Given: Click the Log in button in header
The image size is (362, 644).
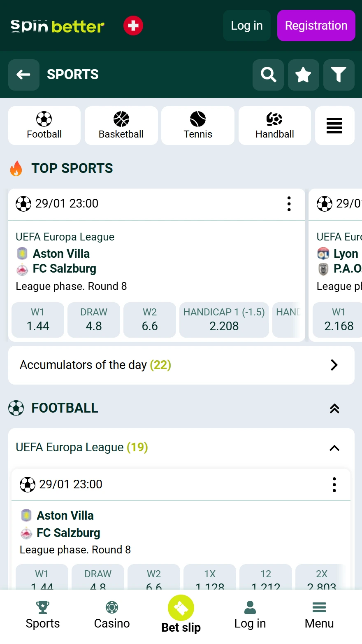Looking at the screenshot, I should (246, 26).
